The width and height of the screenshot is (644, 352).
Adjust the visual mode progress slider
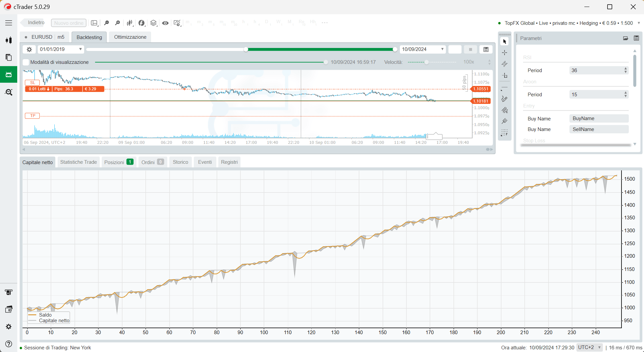[326, 62]
